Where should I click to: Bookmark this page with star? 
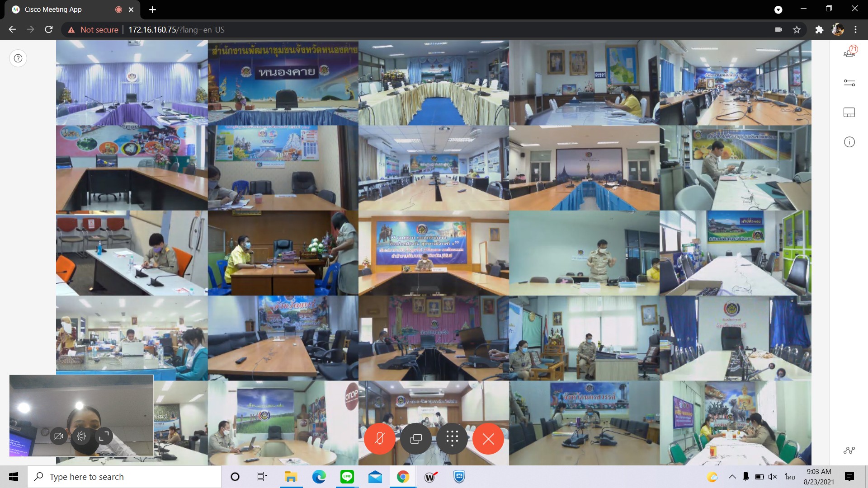[797, 30]
